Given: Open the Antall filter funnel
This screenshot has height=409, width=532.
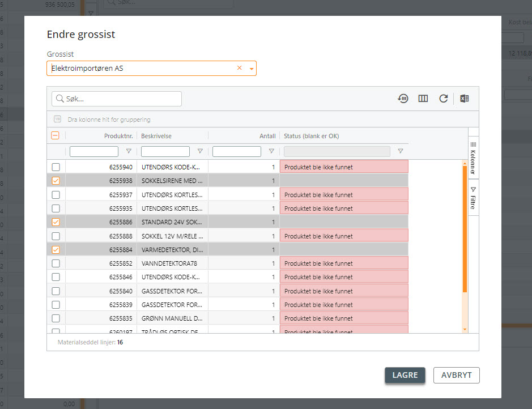Looking at the screenshot, I should pos(271,151).
